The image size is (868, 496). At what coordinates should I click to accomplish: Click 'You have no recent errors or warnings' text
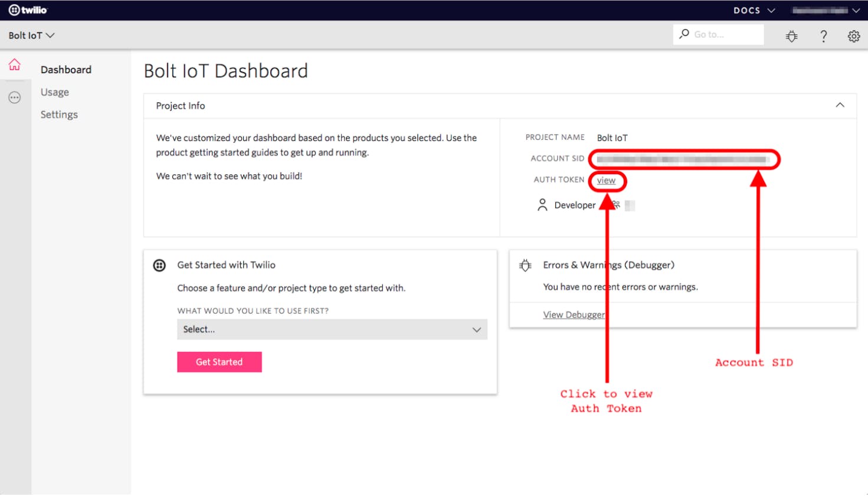[620, 287]
